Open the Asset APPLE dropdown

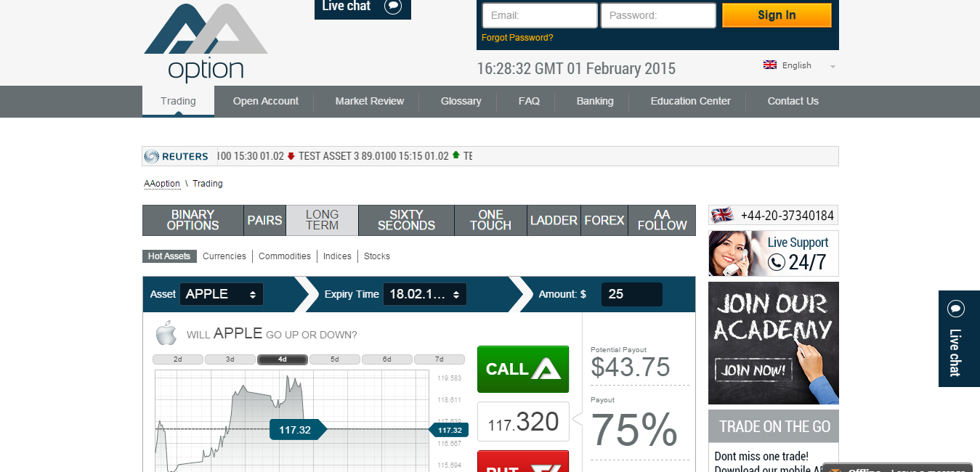222,294
